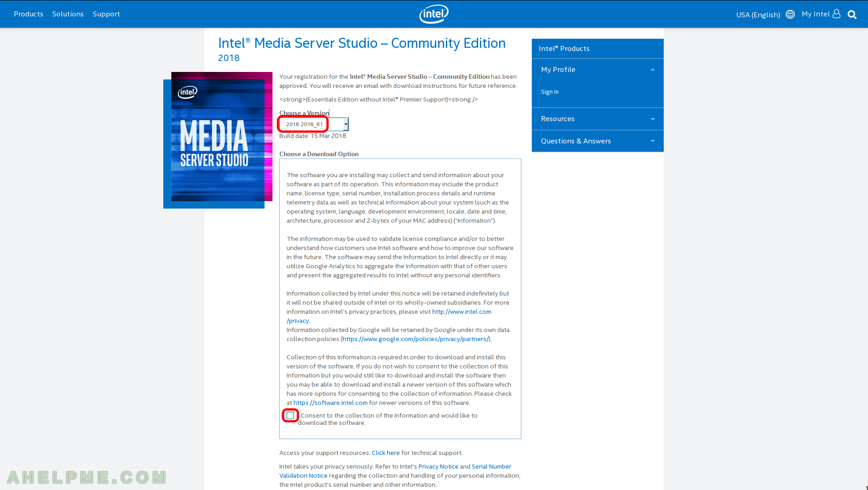The image size is (868, 490).
Task: Open the Products menu
Action: click(28, 14)
